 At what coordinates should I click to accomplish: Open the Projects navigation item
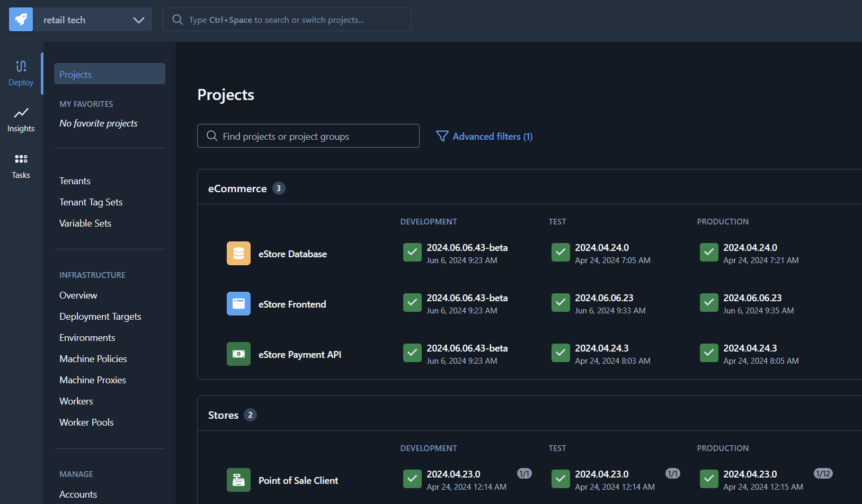click(76, 74)
